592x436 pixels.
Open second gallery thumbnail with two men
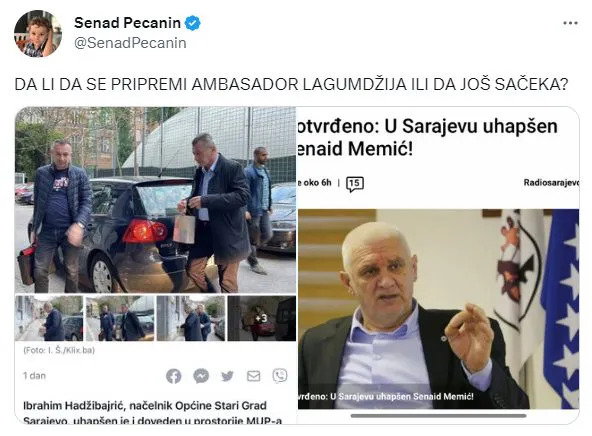120,318
